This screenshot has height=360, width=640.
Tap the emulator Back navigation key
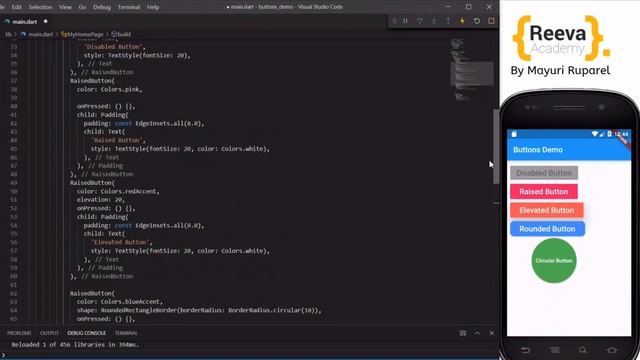tap(526, 350)
